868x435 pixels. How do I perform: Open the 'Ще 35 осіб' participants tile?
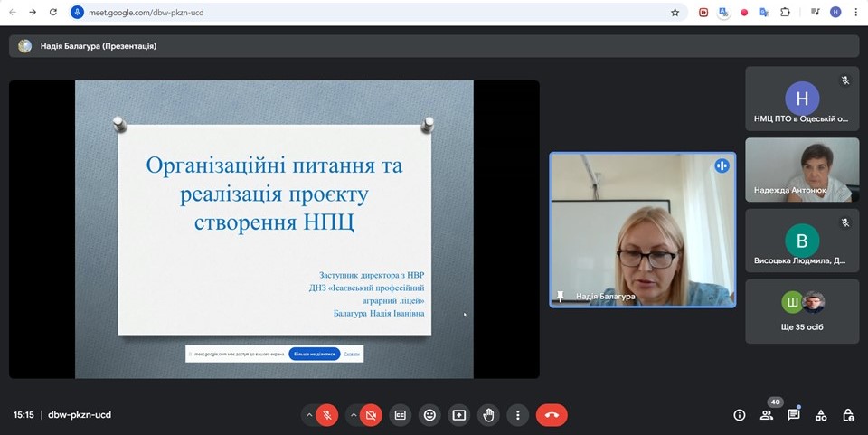tap(802, 311)
